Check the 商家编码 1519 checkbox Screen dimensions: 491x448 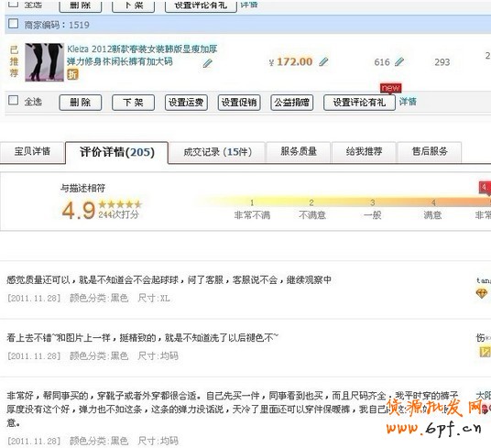coord(13,24)
